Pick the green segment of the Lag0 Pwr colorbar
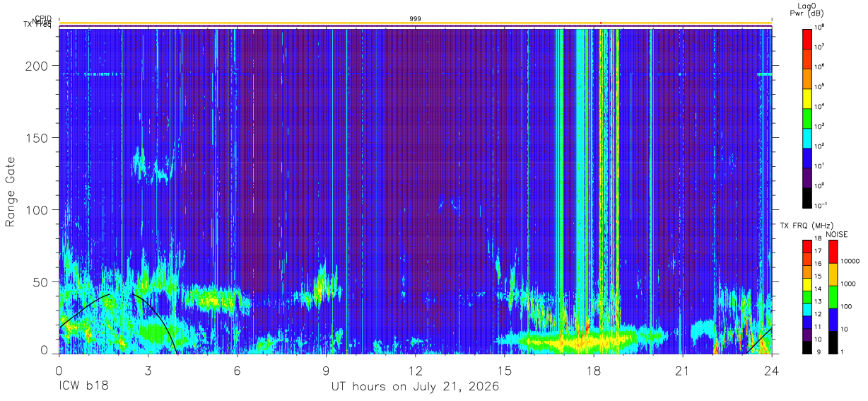The image size is (868, 401). click(x=808, y=117)
